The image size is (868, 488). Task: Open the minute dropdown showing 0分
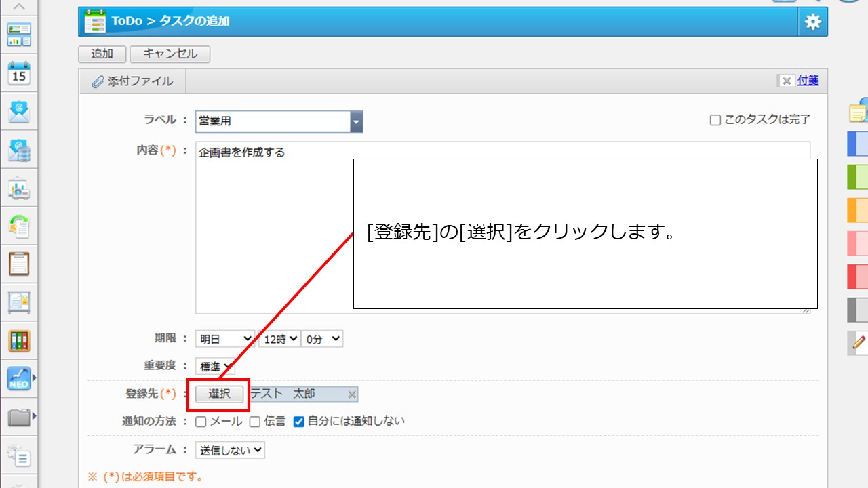click(x=322, y=339)
